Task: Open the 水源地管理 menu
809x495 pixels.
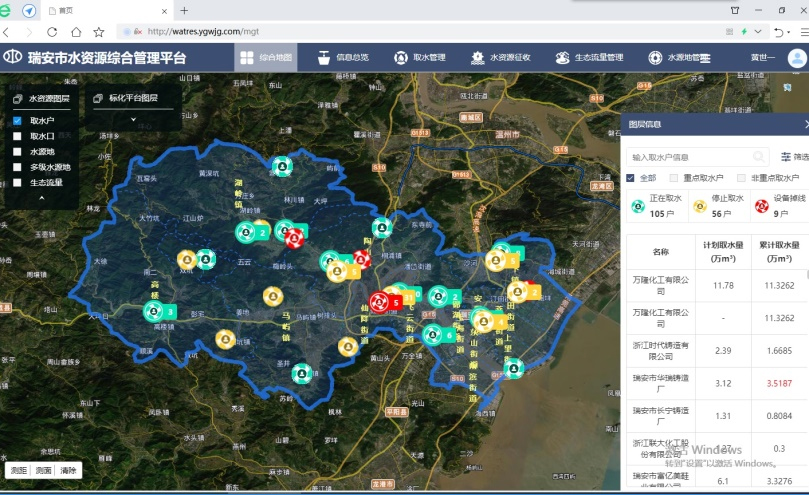Action: point(679,57)
